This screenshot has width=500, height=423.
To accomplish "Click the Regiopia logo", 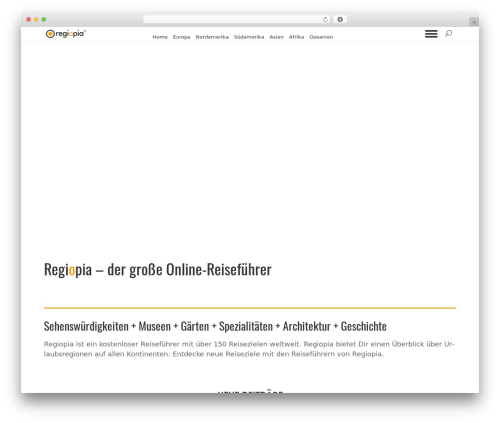I will click(66, 34).
